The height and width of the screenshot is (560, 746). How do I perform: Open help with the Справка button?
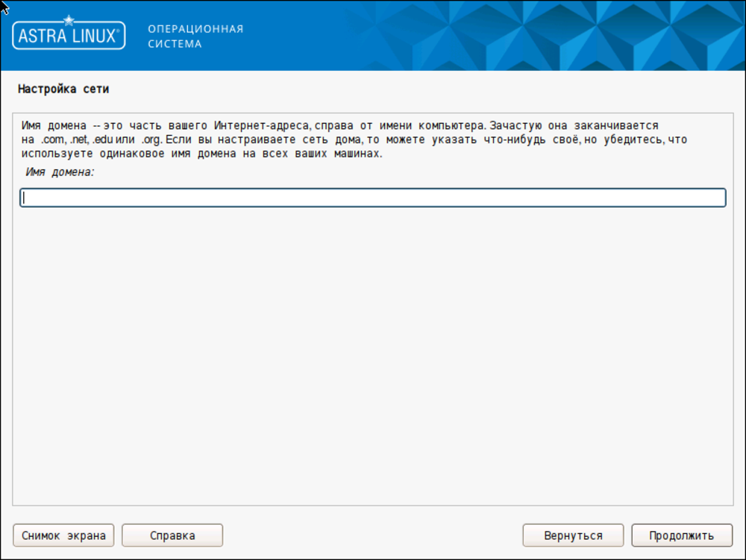click(x=172, y=535)
